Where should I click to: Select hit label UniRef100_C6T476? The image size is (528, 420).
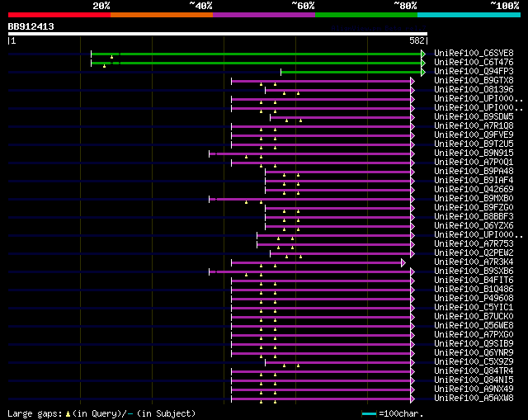(474, 62)
